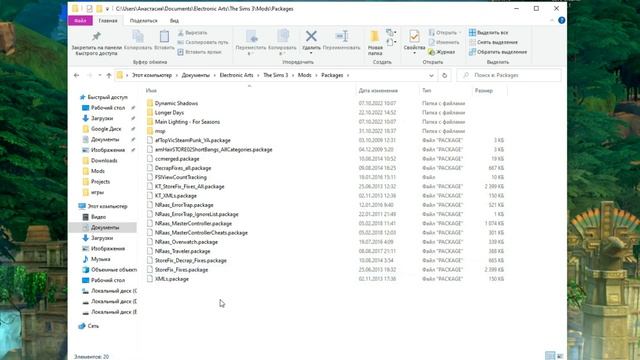Select the Dynamic Shadows folder
This screenshot has width=640, height=360.
tap(176, 103)
